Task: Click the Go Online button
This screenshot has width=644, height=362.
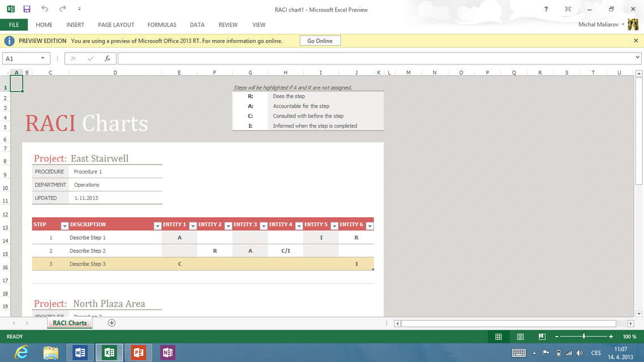Action: [319, 41]
